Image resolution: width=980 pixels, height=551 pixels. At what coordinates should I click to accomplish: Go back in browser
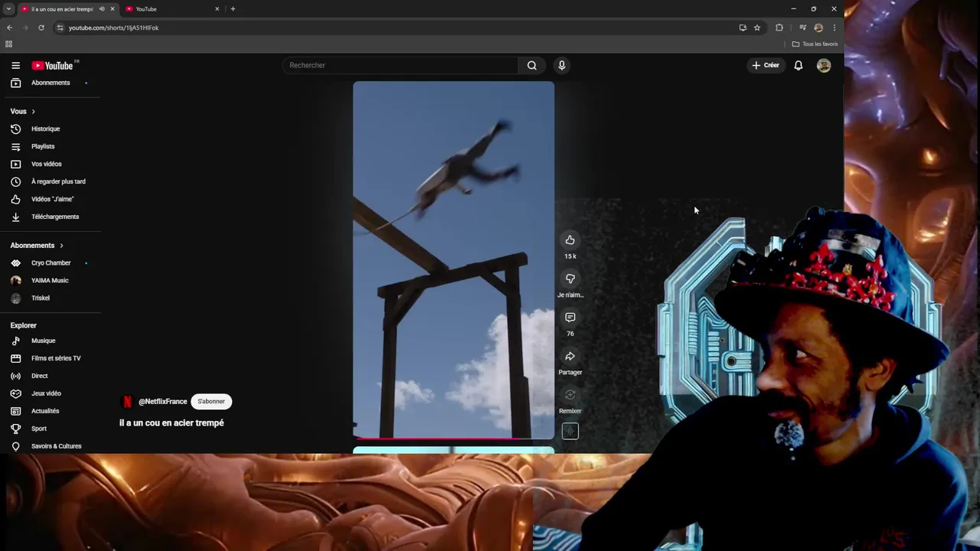(x=9, y=28)
